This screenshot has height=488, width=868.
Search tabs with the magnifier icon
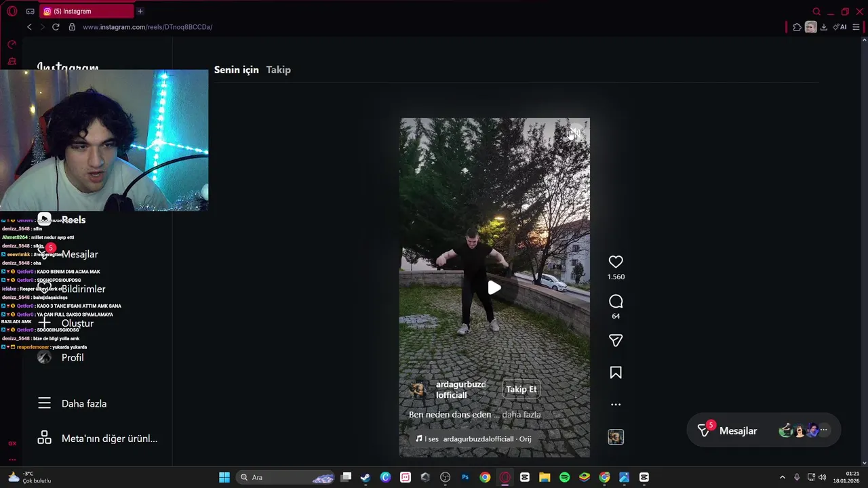point(816,12)
